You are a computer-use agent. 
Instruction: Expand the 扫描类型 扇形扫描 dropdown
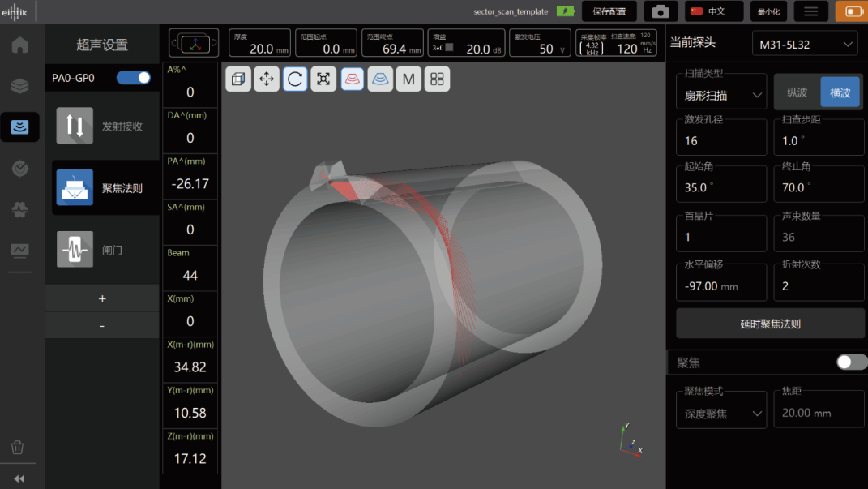(x=721, y=95)
